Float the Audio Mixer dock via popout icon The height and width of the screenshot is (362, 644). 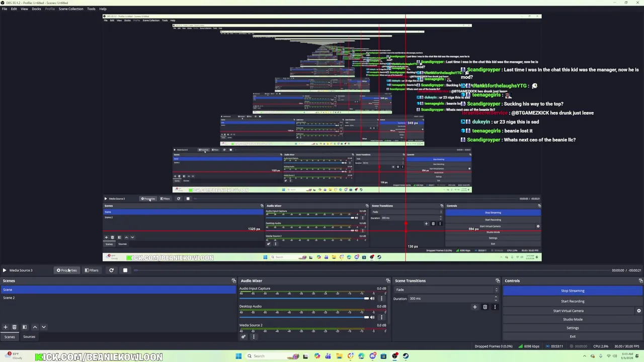click(x=388, y=281)
